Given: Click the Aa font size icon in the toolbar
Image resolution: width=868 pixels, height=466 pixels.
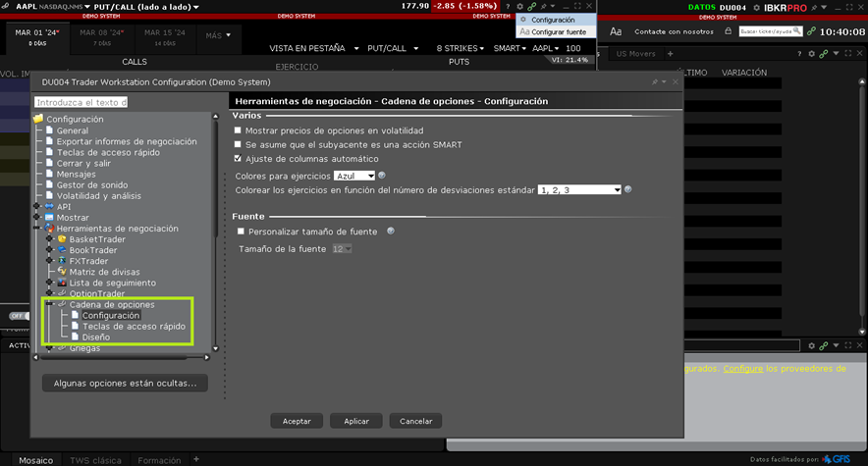Looking at the screenshot, I should pyautogui.click(x=616, y=31).
